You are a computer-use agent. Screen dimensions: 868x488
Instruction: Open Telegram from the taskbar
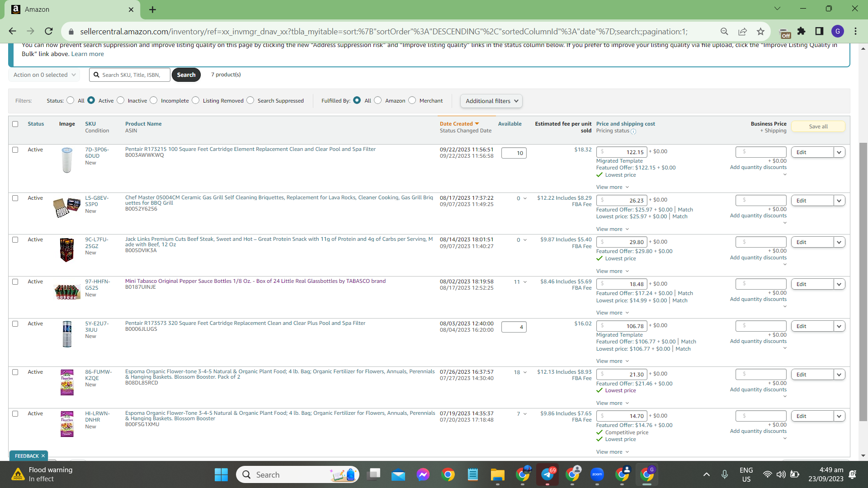point(547,474)
